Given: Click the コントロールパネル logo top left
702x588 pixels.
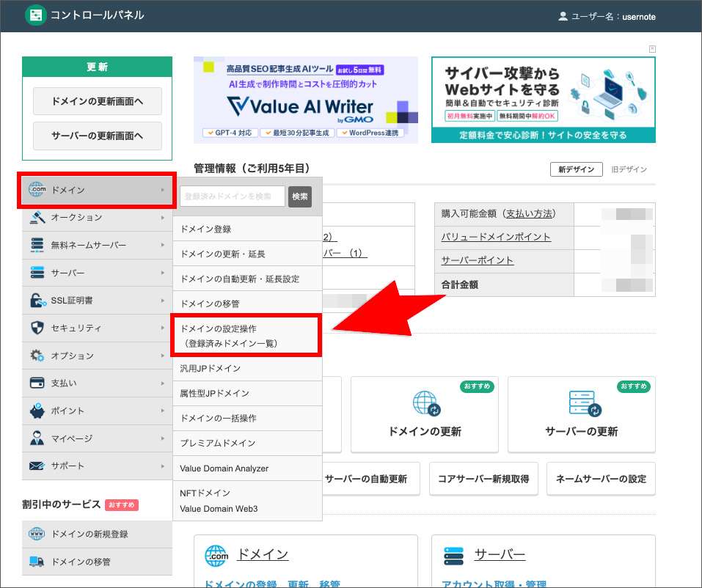Looking at the screenshot, I should pyautogui.click(x=35, y=15).
